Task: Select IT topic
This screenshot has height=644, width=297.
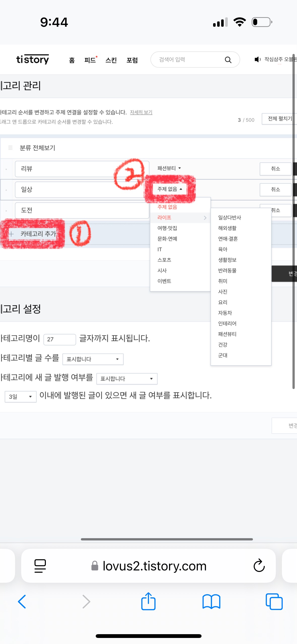Action: (x=160, y=249)
